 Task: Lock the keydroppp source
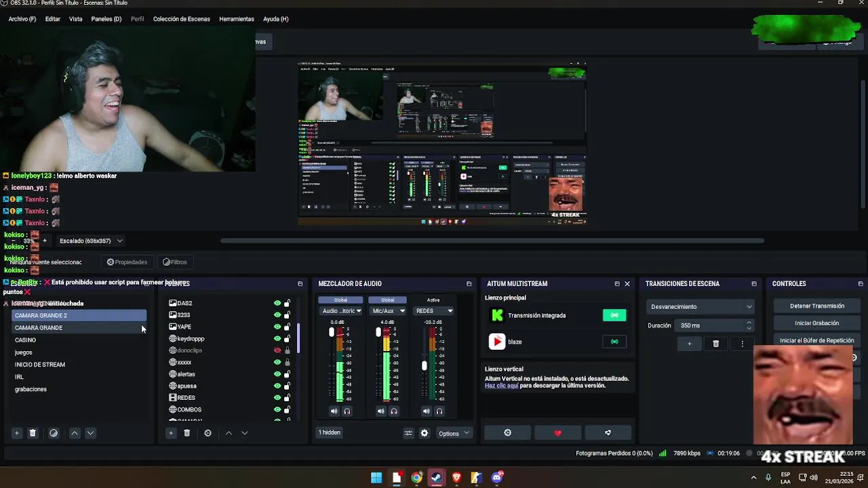click(287, 338)
